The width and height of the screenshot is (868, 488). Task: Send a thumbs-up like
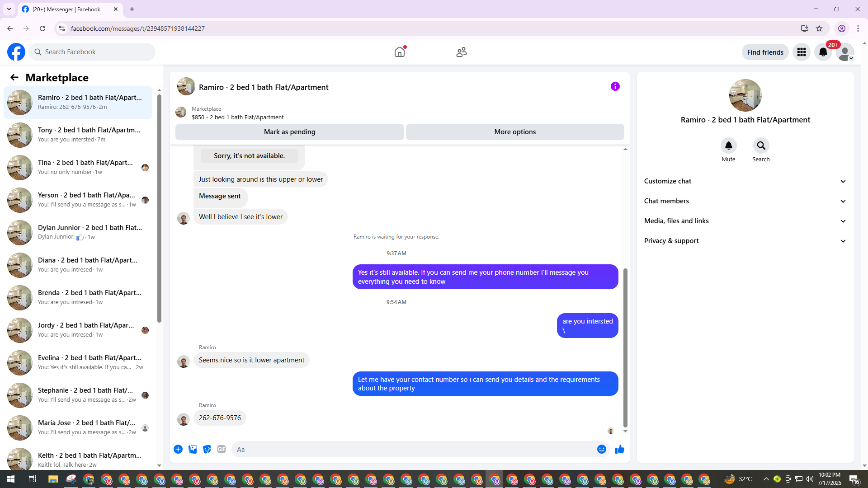[x=620, y=449]
